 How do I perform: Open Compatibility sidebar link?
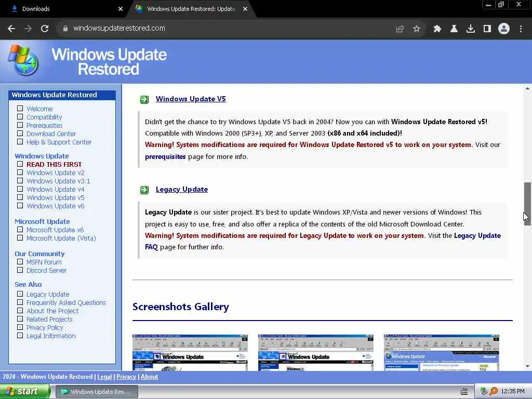44,117
